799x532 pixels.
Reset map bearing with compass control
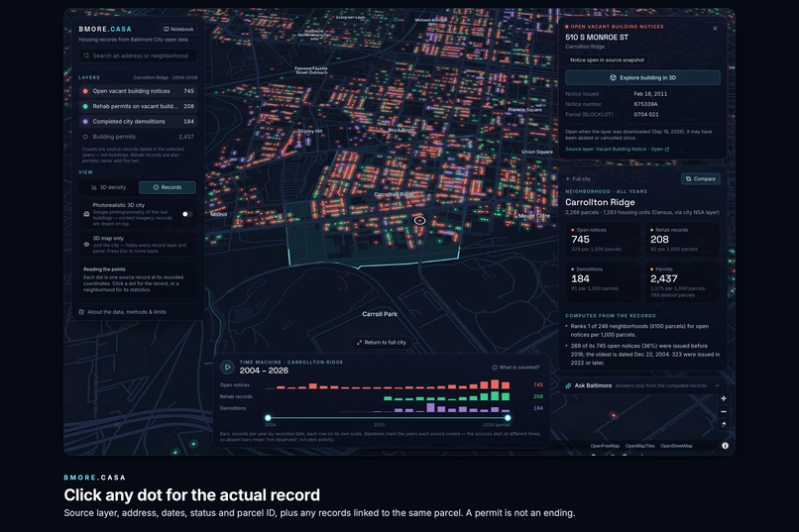click(x=724, y=424)
